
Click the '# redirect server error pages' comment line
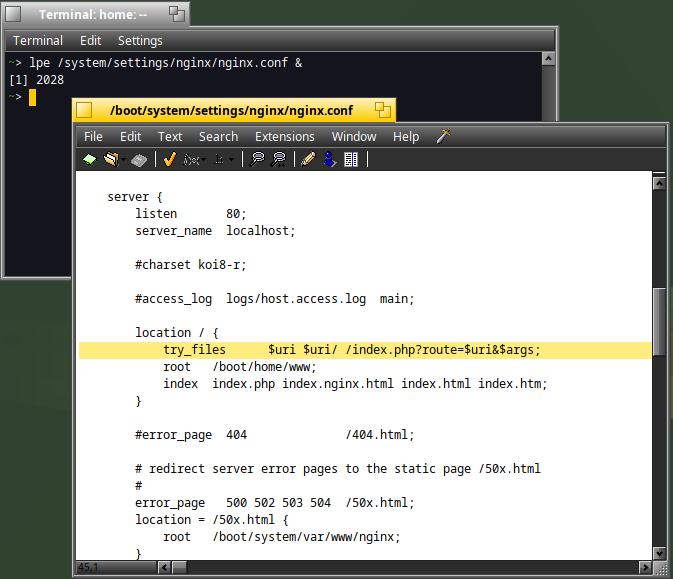[338, 469]
